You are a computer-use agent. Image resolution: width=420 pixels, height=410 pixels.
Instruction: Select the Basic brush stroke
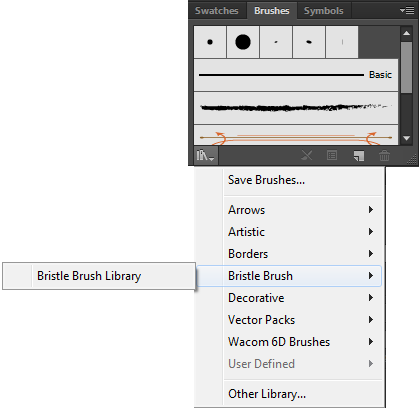pos(296,75)
